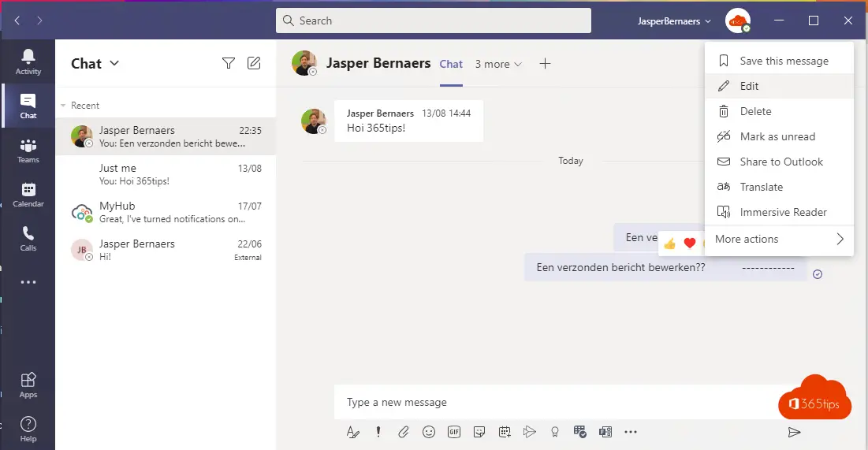The width and height of the screenshot is (868, 450).
Task: Open the JasperBernaers tenant dropdown
Action: click(x=674, y=21)
